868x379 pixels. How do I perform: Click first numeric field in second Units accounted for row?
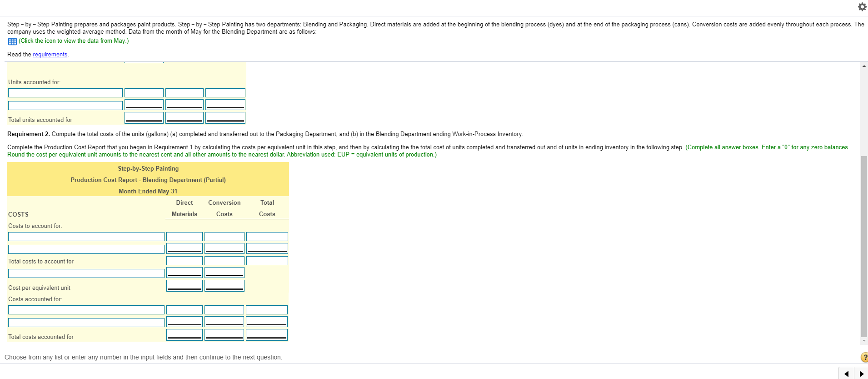point(144,105)
